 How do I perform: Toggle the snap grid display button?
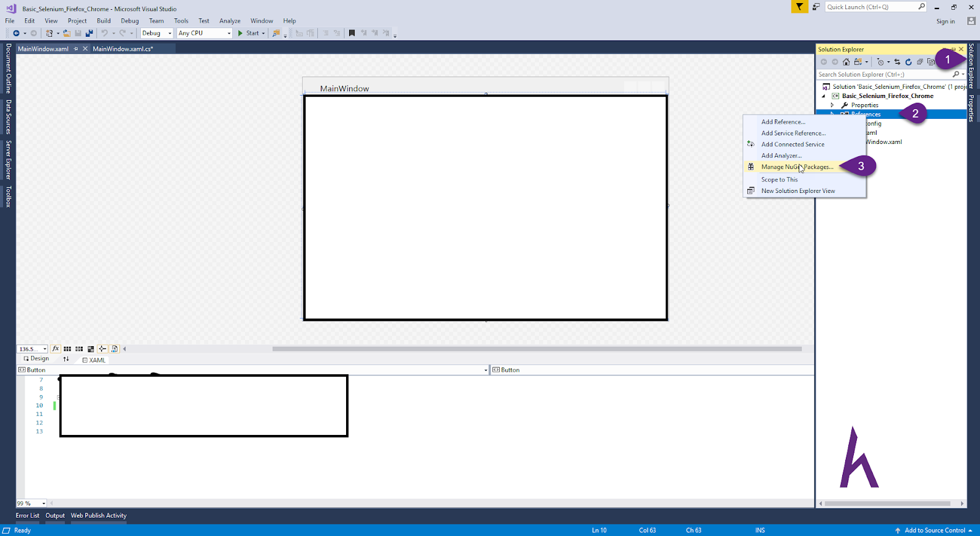tap(67, 349)
